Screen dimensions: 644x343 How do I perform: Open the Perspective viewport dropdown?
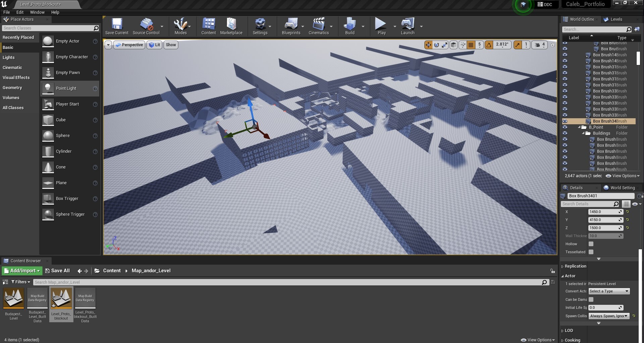click(129, 45)
